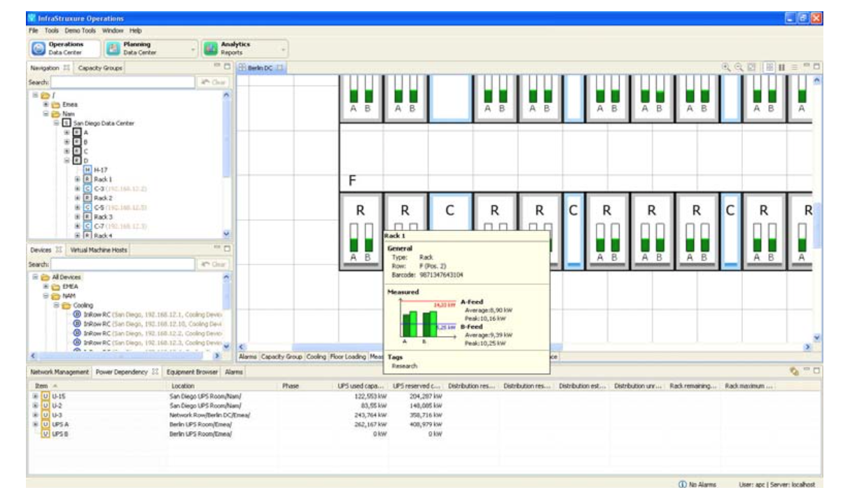Click the U-15 UPS icon
Viewport: 850px width, 504px height.
click(x=46, y=396)
